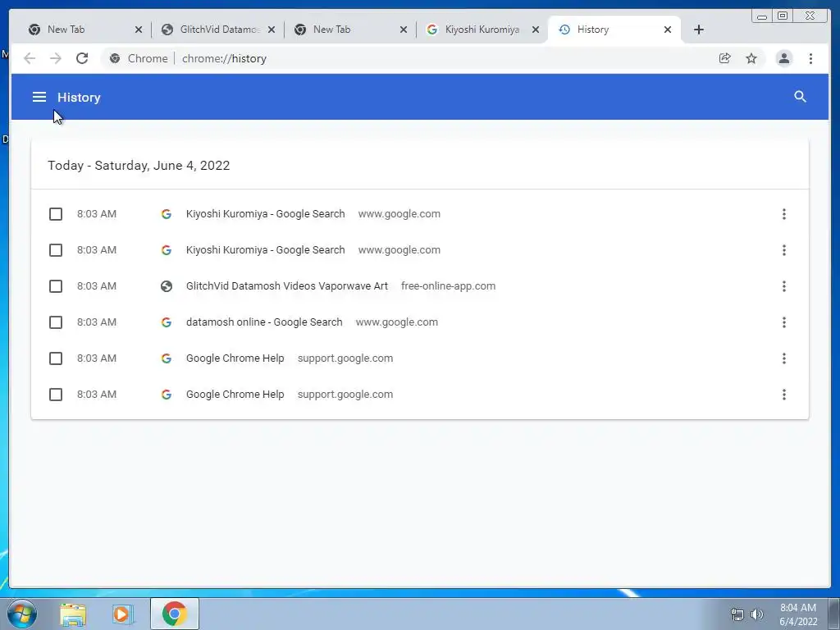Open second Kiyoshi Kuromiya - Google Search link
This screenshot has width=840, height=630.
[x=265, y=250]
